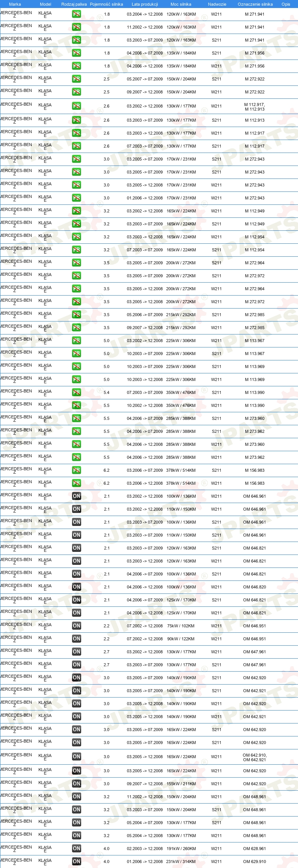Click petrol icon for 5.0 W211 M 113.967
Image resolution: width=298 pixels, height=868 pixels.
coord(77,341)
